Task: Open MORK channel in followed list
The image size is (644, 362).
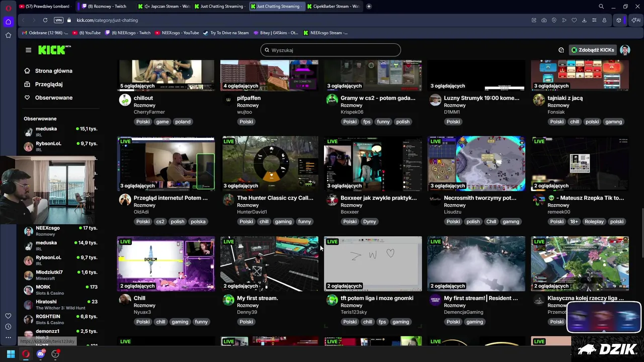Action: (60, 290)
